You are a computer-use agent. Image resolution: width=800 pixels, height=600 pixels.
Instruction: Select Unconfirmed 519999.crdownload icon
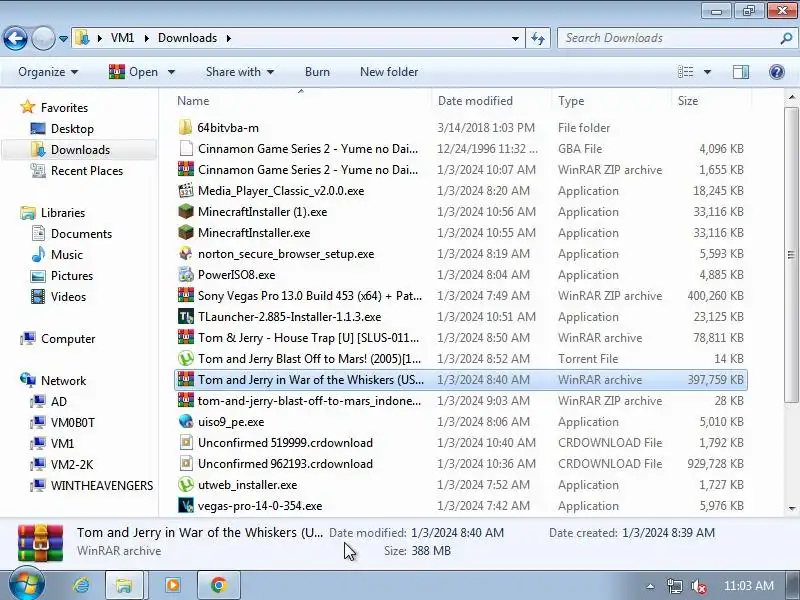click(186, 442)
